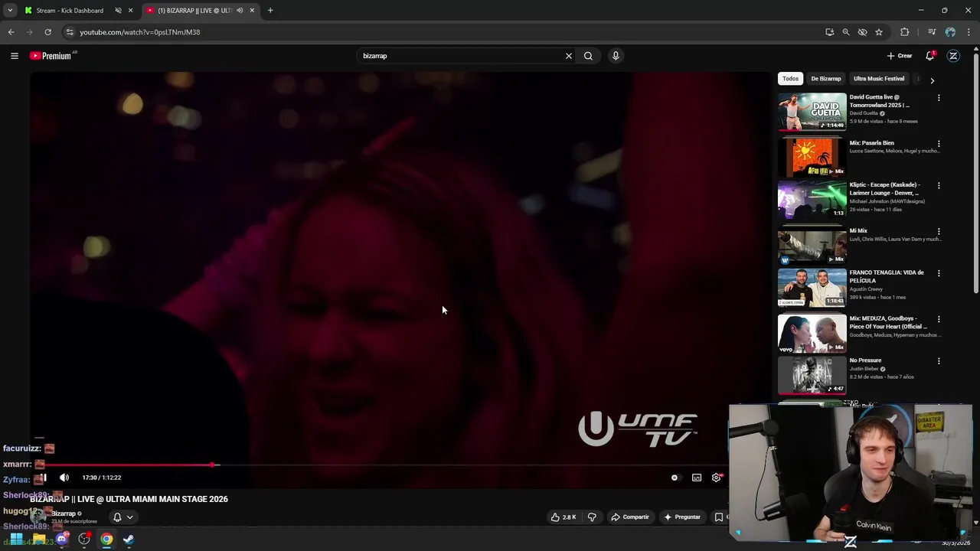Viewport: 980px width, 551px height.
Task: Open options for David Guetta live video
Action: pos(939,98)
